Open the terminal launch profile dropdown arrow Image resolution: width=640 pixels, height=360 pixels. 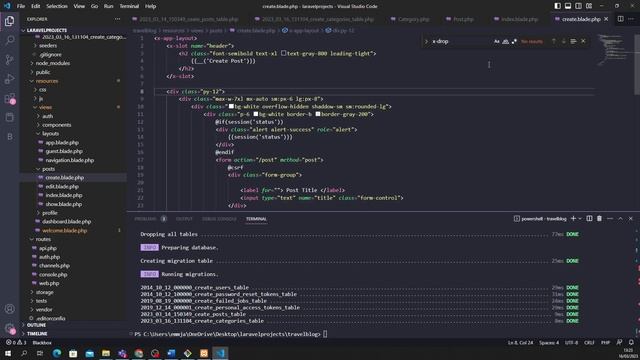point(580,219)
